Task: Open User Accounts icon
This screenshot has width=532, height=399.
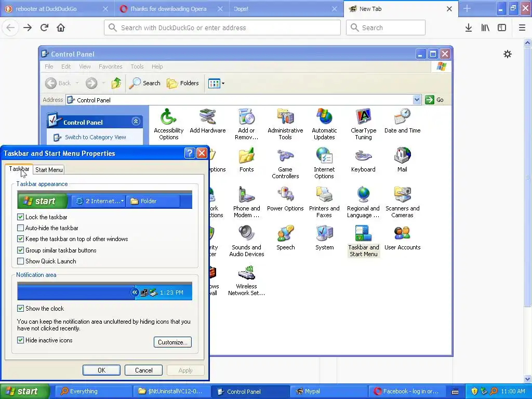Action: 403,238
